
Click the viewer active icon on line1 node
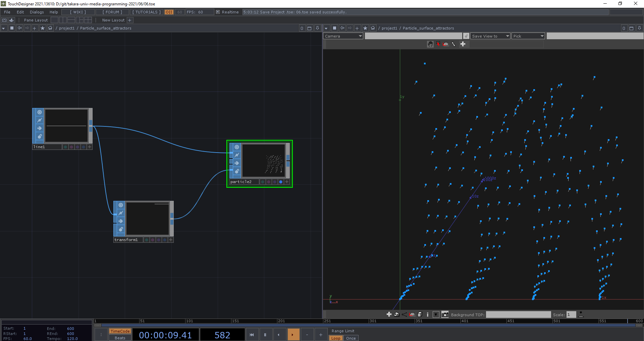click(x=40, y=112)
